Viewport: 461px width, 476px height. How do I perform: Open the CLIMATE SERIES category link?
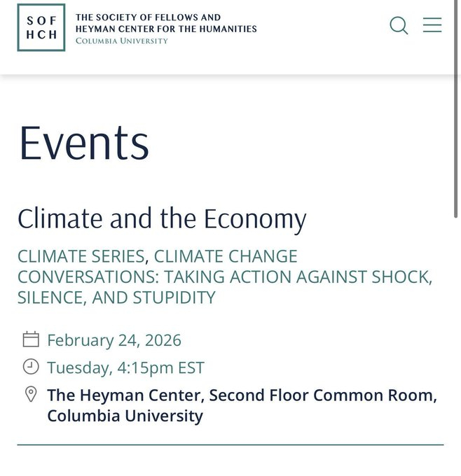coord(81,256)
